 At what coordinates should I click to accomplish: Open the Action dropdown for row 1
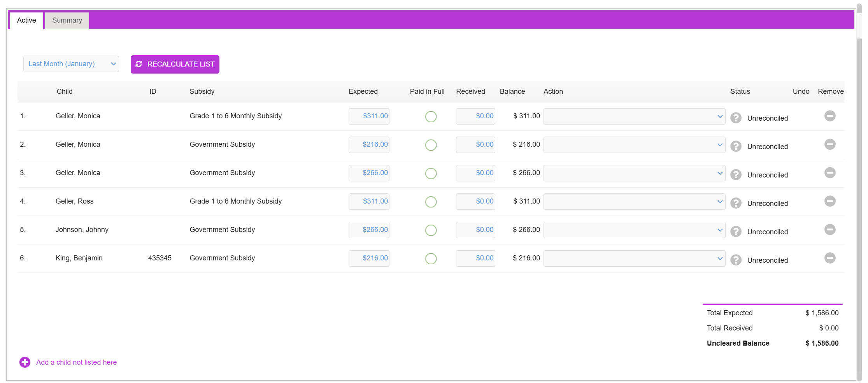click(634, 116)
